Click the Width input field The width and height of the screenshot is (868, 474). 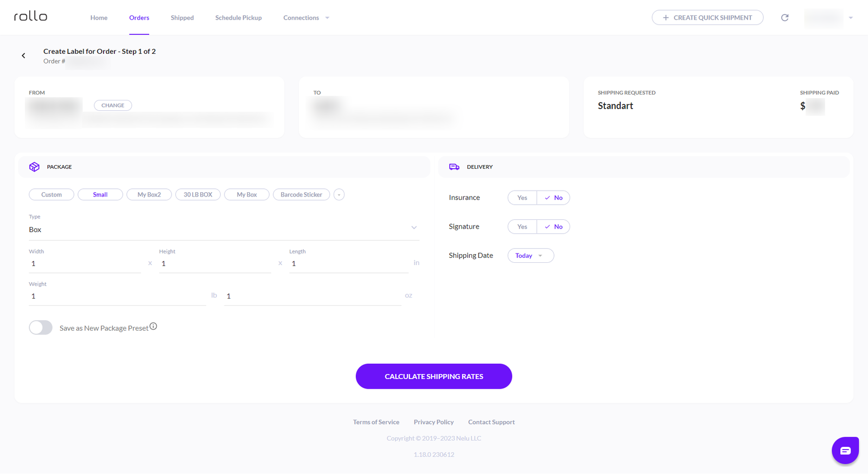pos(84,264)
